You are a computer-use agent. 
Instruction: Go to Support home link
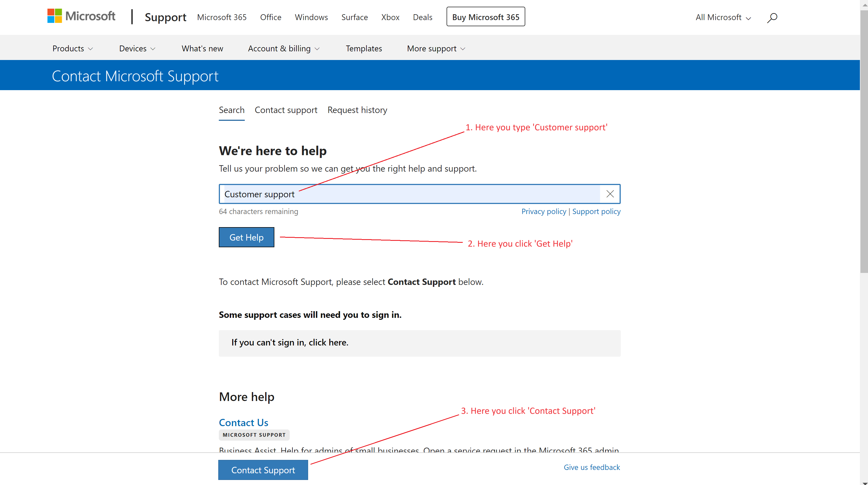pyautogui.click(x=166, y=17)
